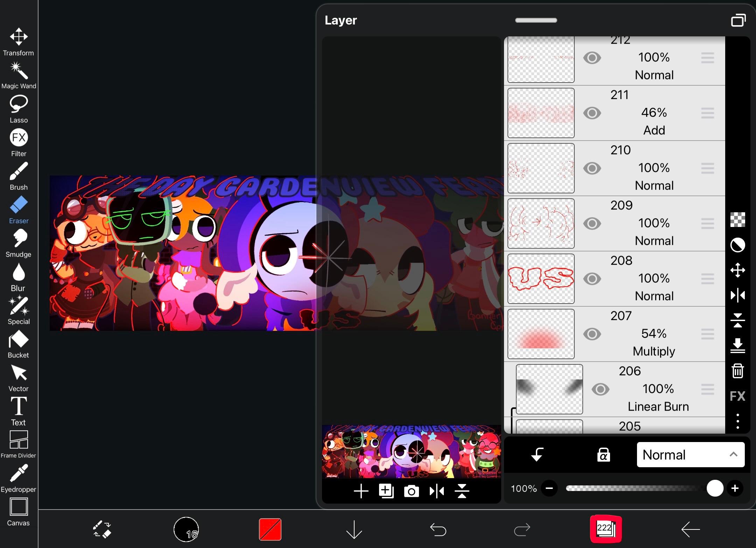756x548 pixels.
Task: Flip layer vertically from the sidebar
Action: click(737, 320)
